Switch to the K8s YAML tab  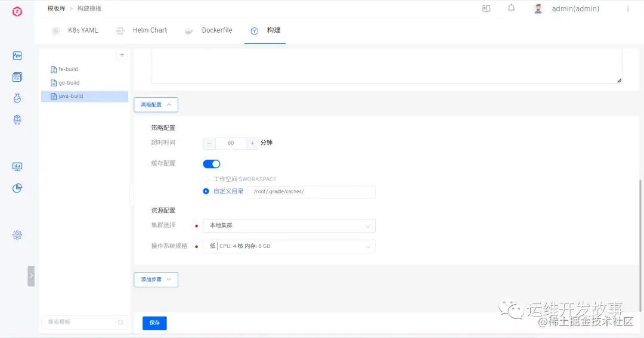[x=83, y=30]
